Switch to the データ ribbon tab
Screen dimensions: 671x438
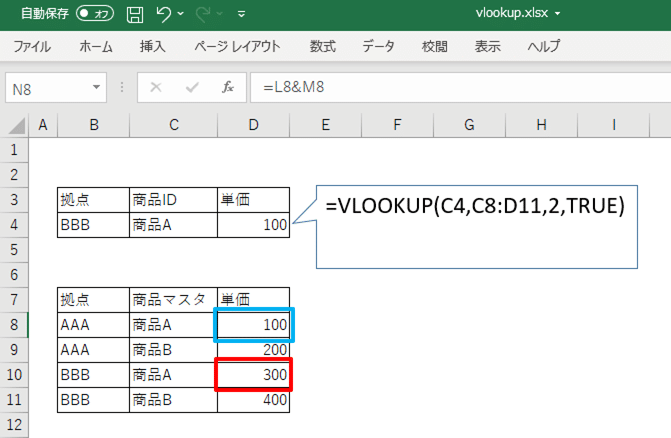pos(378,46)
